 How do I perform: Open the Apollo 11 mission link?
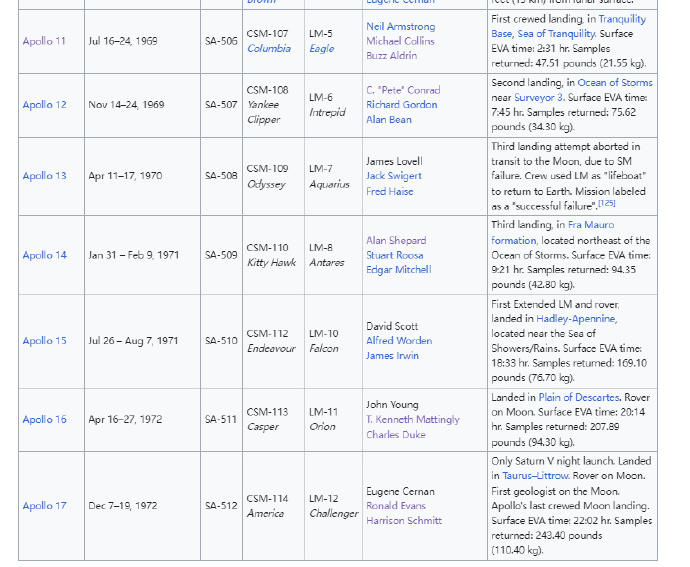(44, 41)
